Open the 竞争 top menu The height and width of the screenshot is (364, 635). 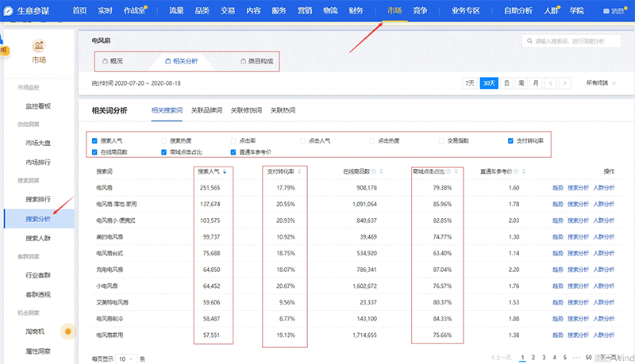coord(420,10)
